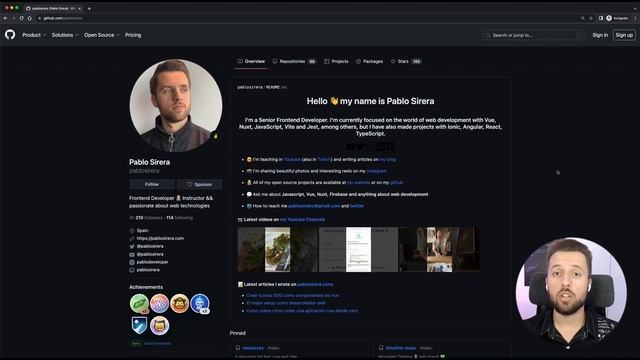Expand the Open Source dropdown menu

pyautogui.click(x=102, y=35)
